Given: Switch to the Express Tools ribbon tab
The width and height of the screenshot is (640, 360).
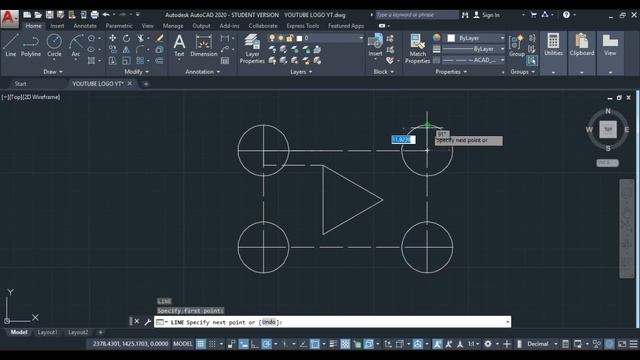Looking at the screenshot, I should click(x=302, y=26).
